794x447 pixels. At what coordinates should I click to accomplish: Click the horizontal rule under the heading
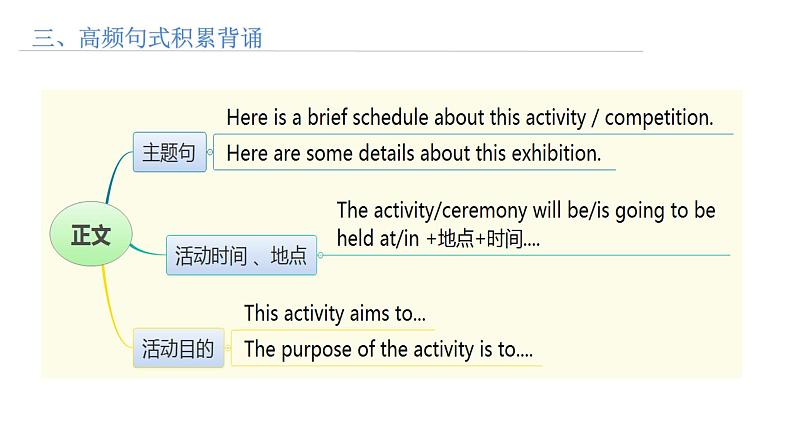coord(331,51)
